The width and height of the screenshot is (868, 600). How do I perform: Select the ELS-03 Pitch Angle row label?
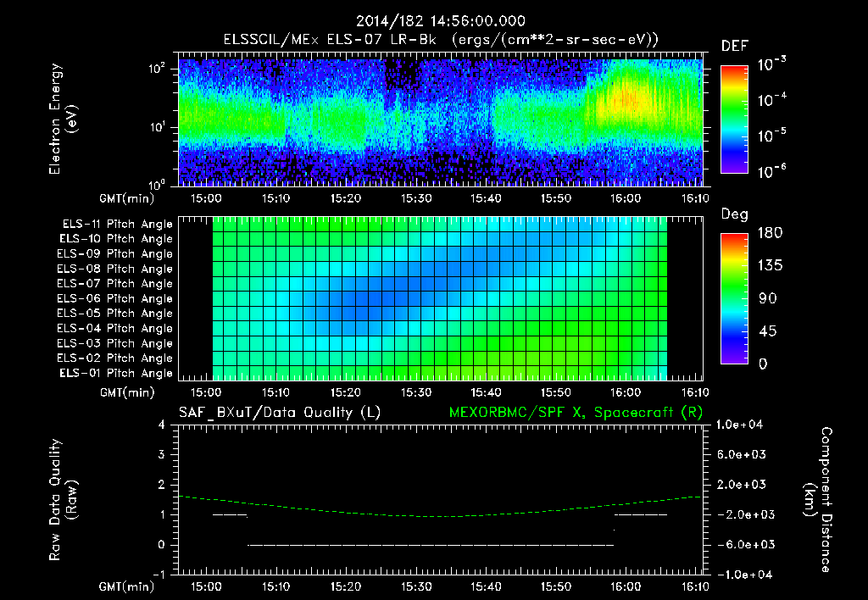114,343
